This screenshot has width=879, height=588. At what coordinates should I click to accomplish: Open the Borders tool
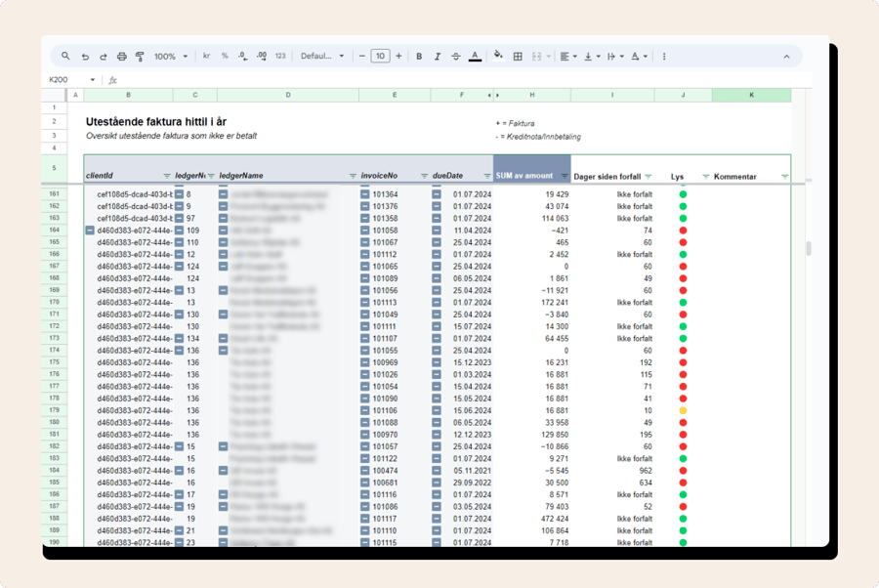(518, 57)
